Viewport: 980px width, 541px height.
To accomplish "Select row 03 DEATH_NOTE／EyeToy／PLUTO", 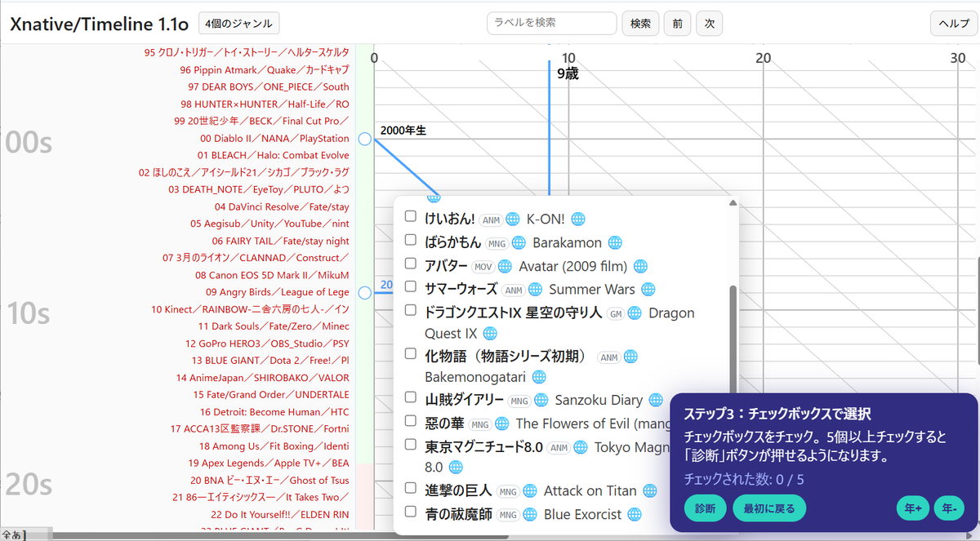I will 258,189.
